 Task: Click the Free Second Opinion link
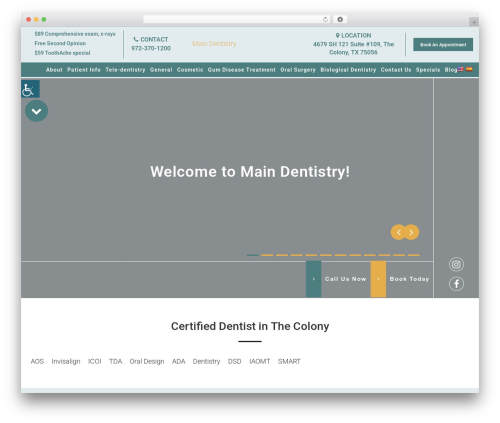(60, 43)
